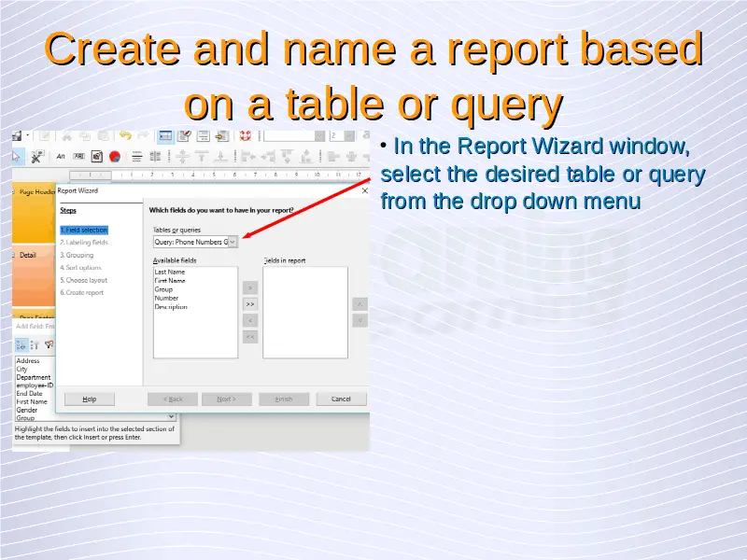The width and height of the screenshot is (747, 560).
Task: Click the red lifebuoy Help icon
Action: click(245, 136)
